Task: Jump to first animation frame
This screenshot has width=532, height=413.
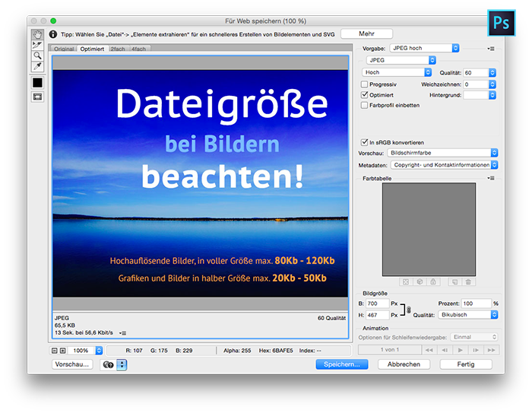Action: 429,350
